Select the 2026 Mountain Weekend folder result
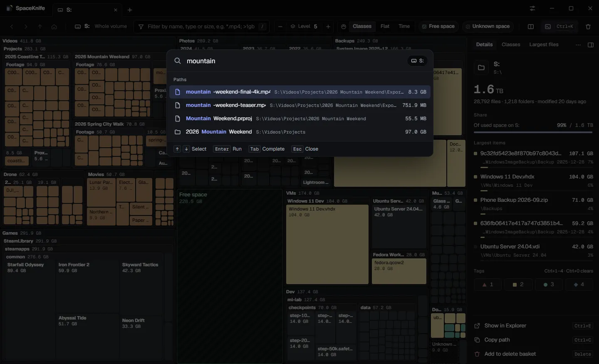Viewport: 599px width, 364px height. [x=300, y=132]
